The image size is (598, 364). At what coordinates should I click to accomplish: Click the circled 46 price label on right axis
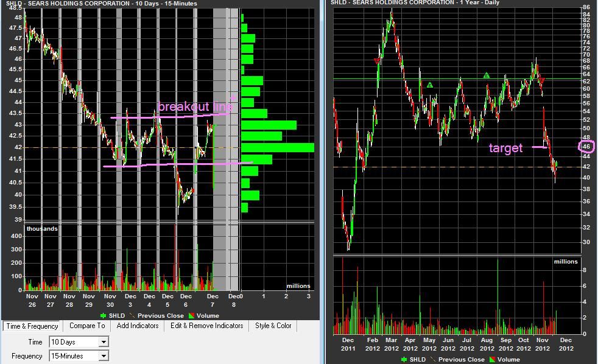(x=586, y=146)
